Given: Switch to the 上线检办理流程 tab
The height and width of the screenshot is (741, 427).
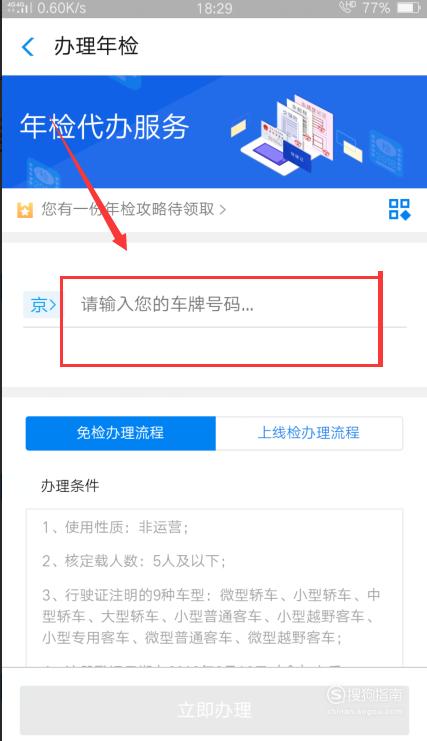Looking at the screenshot, I should pyautogui.click(x=309, y=433).
